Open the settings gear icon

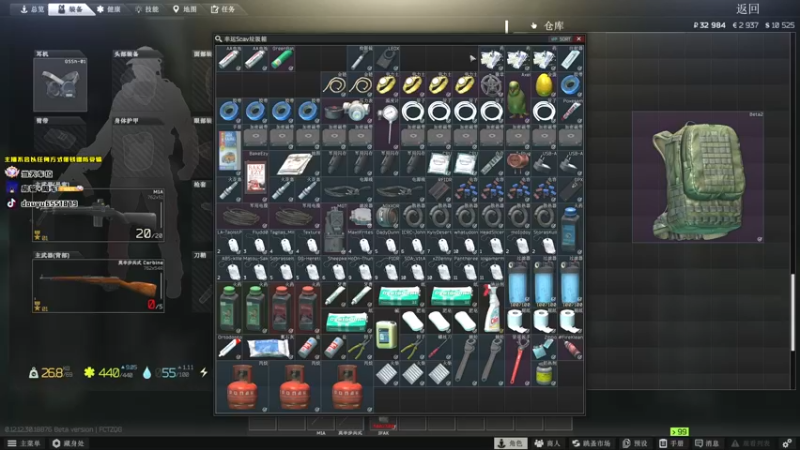(x=787, y=443)
